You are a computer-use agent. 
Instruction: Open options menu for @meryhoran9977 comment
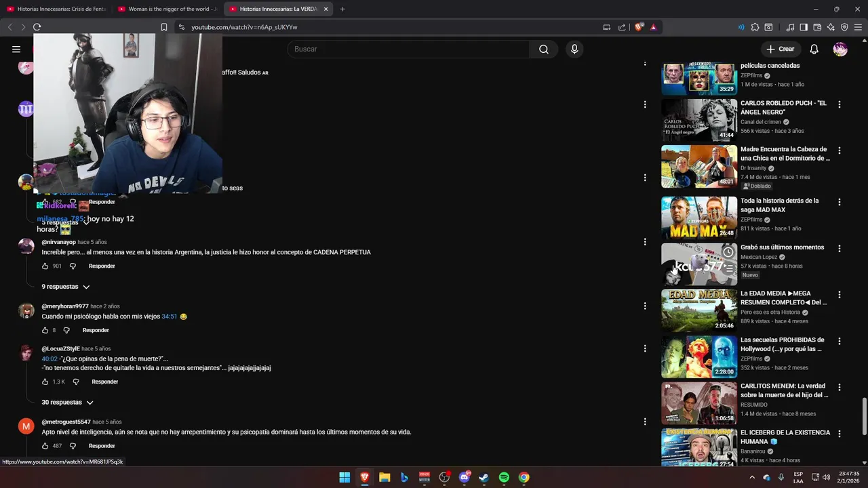(645, 306)
